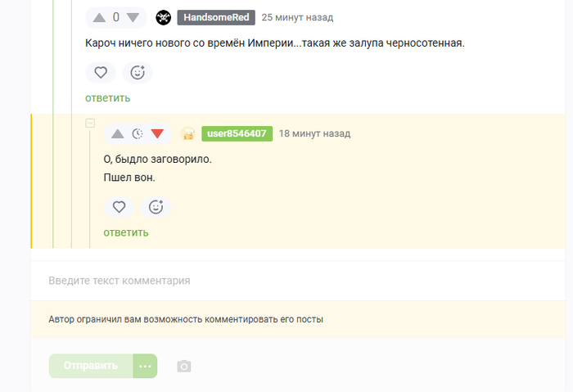The image size is (573, 392).
Task: Upvote the HandsomeRed comment
Action: click(x=99, y=17)
